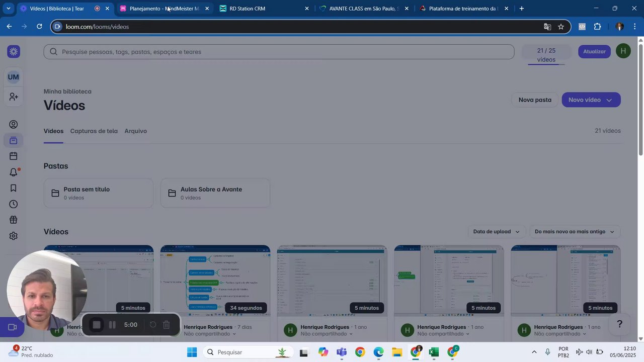Expand Não compartilhado on the 7 dias video
Viewport: 644px width, 362px height.
tap(211, 334)
